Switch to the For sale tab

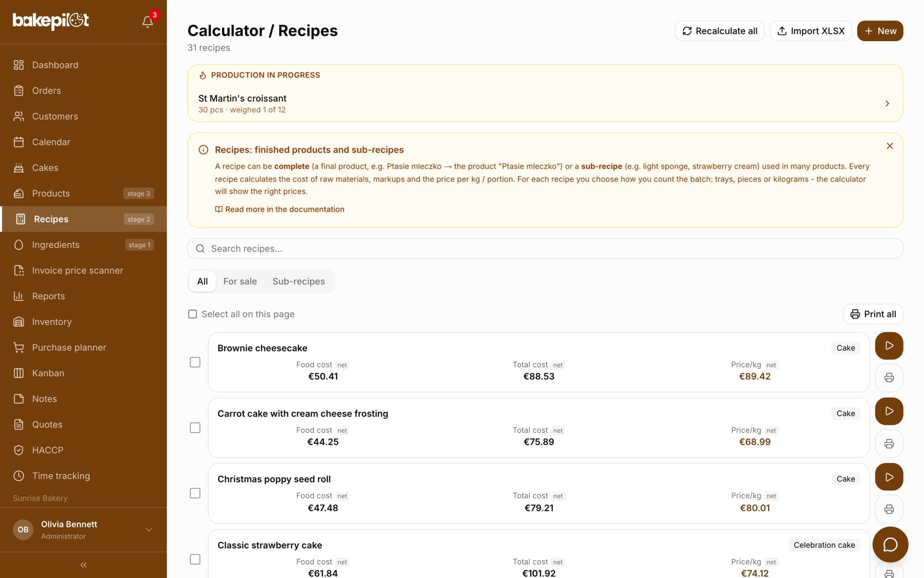[240, 282]
